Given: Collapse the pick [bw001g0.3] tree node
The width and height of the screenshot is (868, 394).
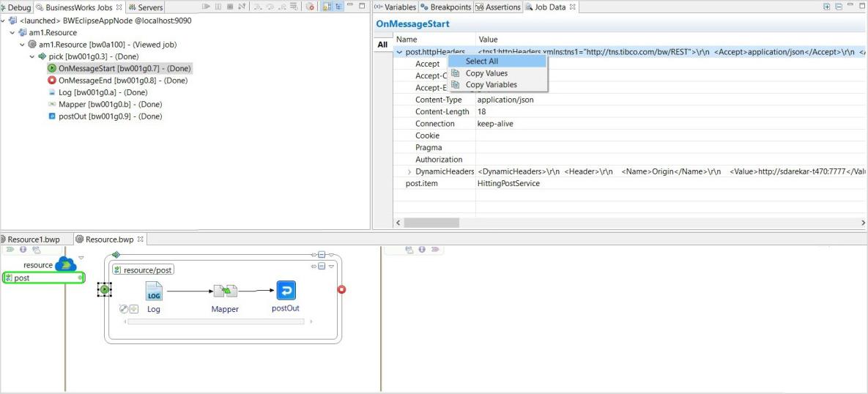Looking at the screenshot, I should coord(32,56).
